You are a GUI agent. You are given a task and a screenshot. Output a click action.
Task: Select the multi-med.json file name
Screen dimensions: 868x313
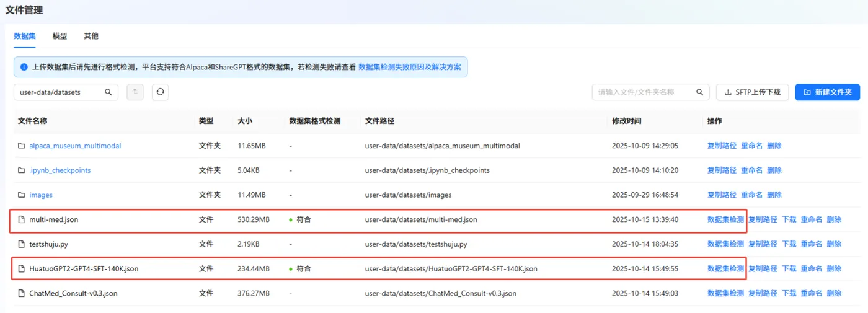54,219
